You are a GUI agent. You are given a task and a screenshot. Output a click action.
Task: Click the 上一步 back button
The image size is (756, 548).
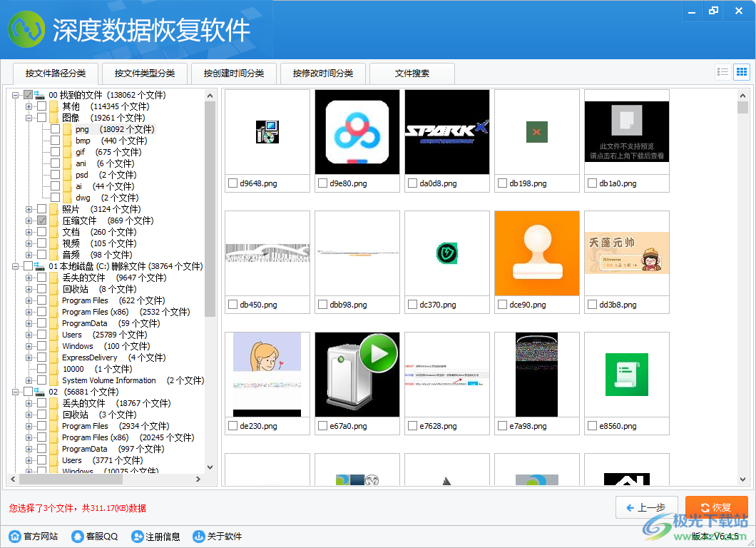click(x=647, y=507)
